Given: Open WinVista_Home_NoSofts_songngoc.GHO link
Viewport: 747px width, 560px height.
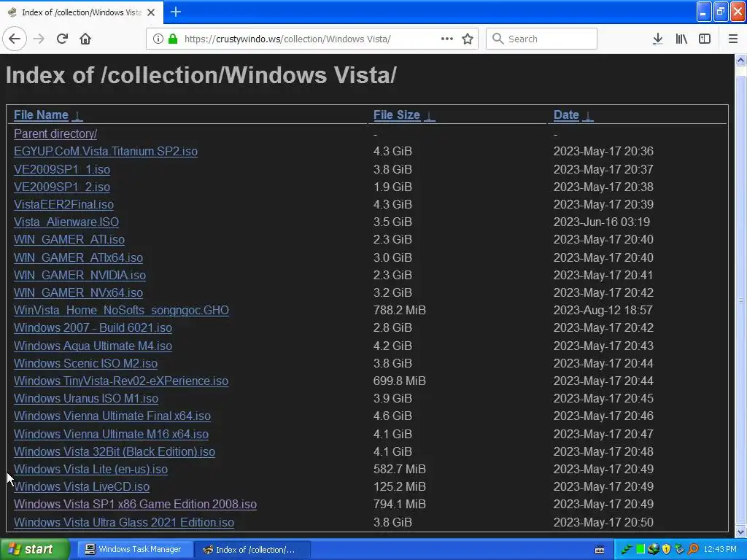Looking at the screenshot, I should 122,311.
